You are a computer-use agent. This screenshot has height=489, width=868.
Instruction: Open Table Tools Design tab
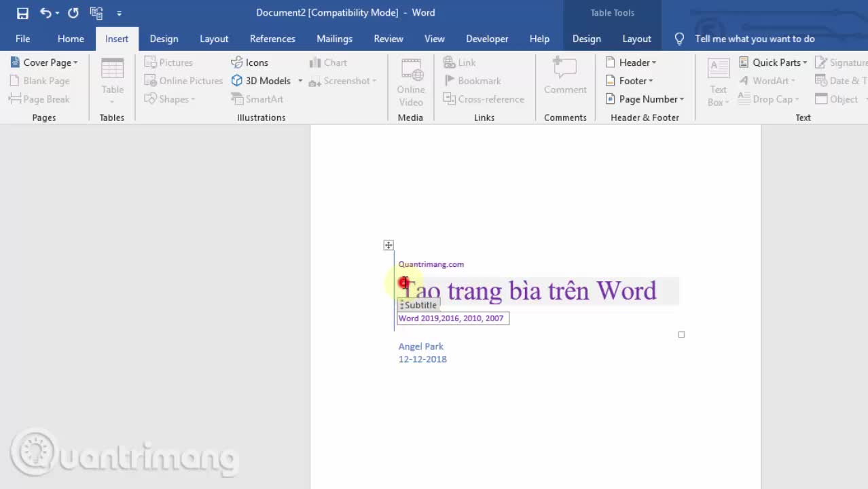[586, 39]
